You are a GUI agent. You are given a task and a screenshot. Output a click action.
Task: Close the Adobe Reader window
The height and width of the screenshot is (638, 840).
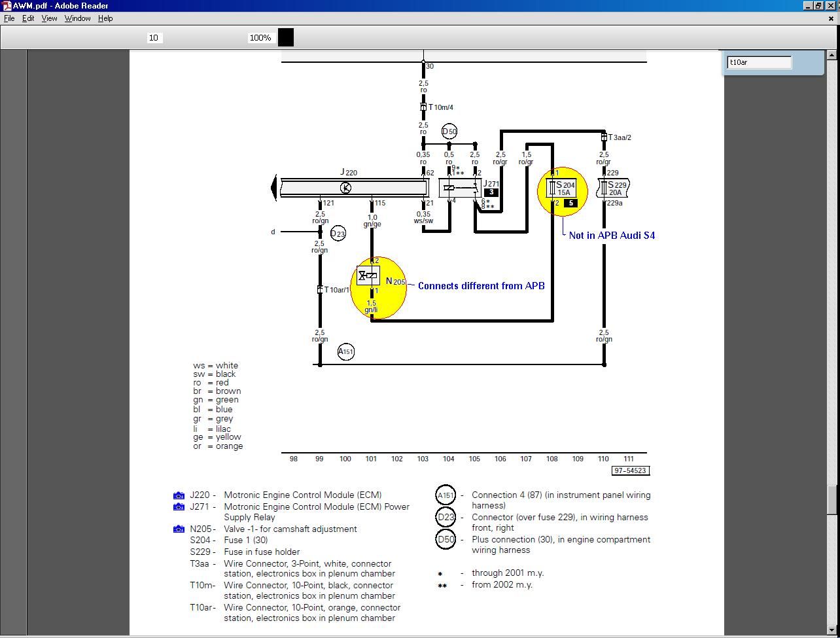click(831, 5)
